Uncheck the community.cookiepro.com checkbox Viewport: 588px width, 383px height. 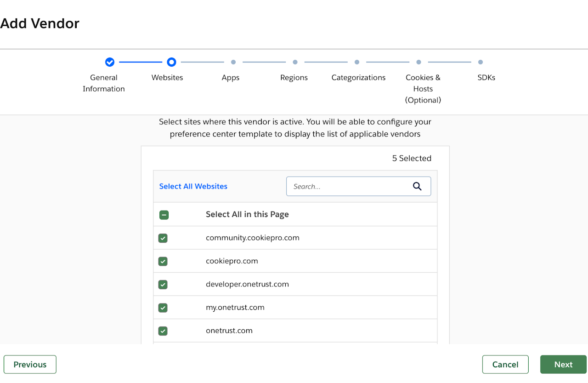[163, 238]
